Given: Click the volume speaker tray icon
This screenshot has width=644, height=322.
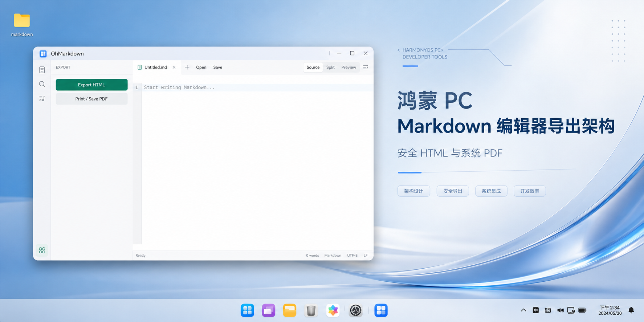Looking at the screenshot, I should (x=561, y=310).
